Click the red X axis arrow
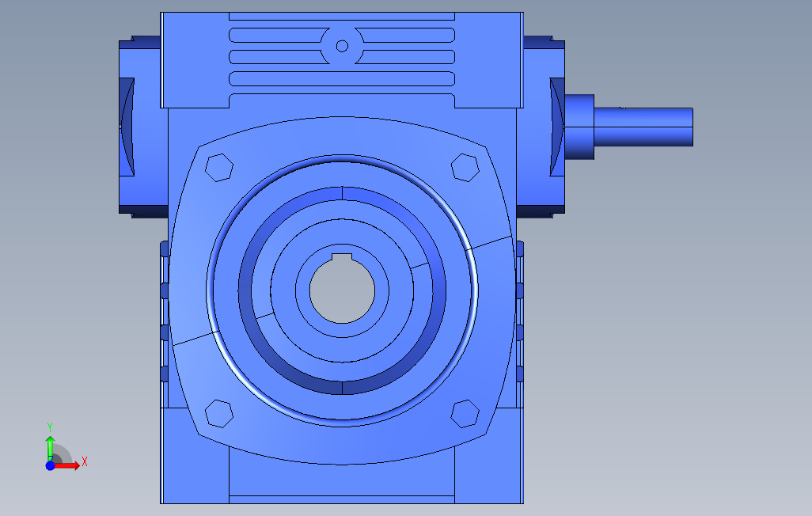The width and height of the screenshot is (812, 516). click(x=66, y=465)
